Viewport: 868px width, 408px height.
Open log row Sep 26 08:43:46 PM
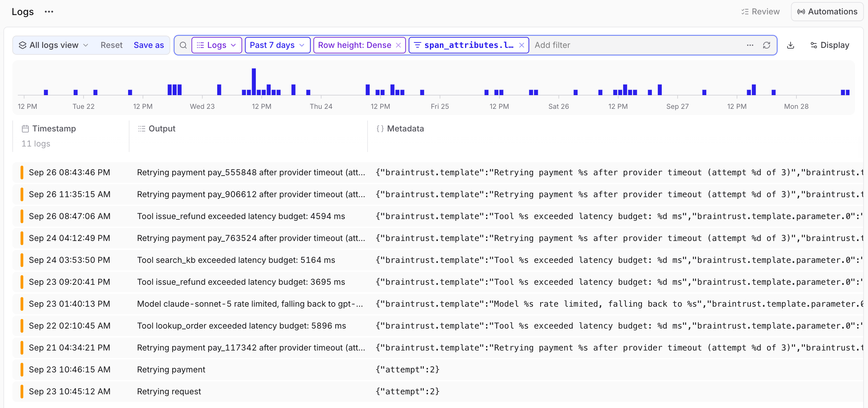[x=438, y=173]
